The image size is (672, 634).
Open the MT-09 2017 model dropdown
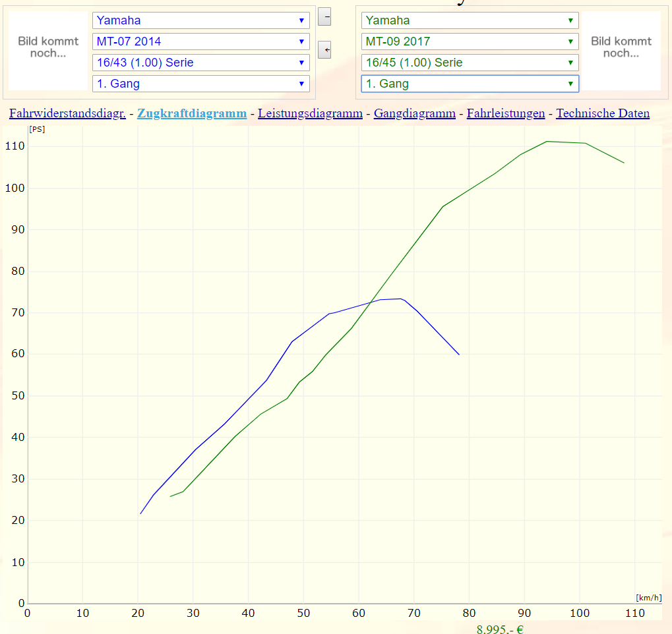470,42
